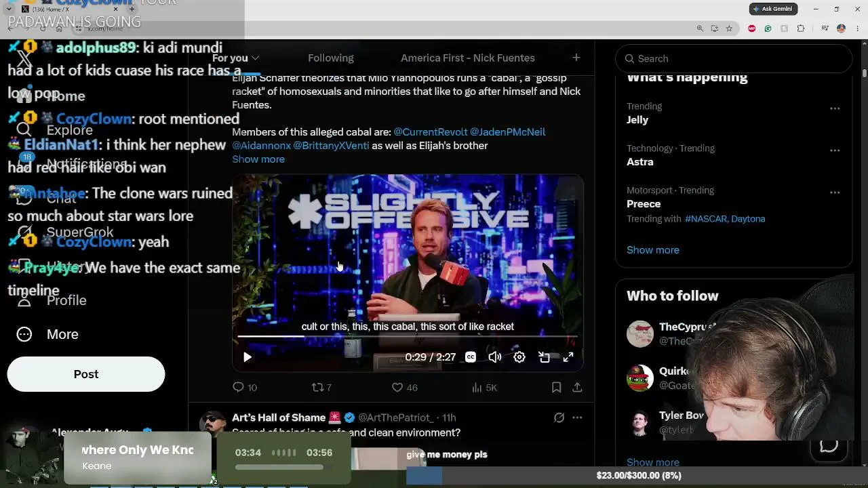The height and width of the screenshot is (488, 868).
Task: Toggle closed captions on the video
Action: 471,357
